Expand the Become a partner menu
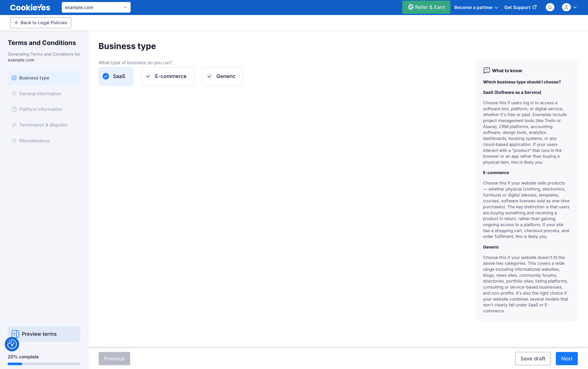The height and width of the screenshot is (369, 588). (x=476, y=8)
